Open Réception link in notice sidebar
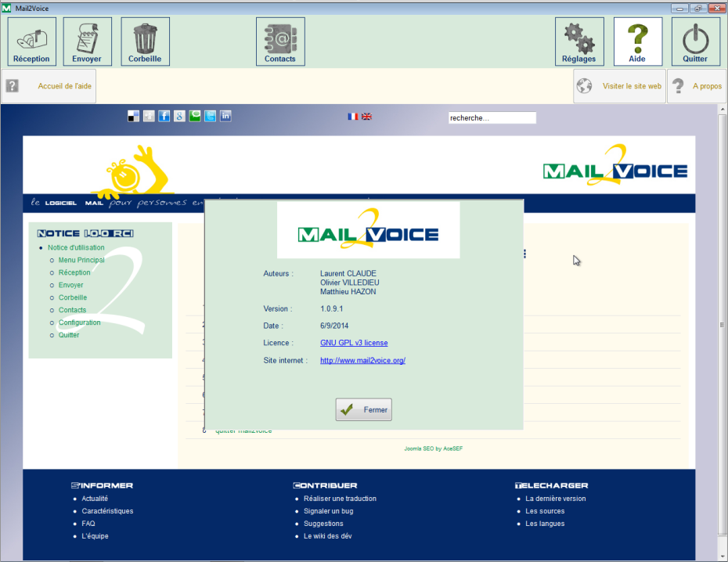The image size is (728, 562). click(x=74, y=272)
